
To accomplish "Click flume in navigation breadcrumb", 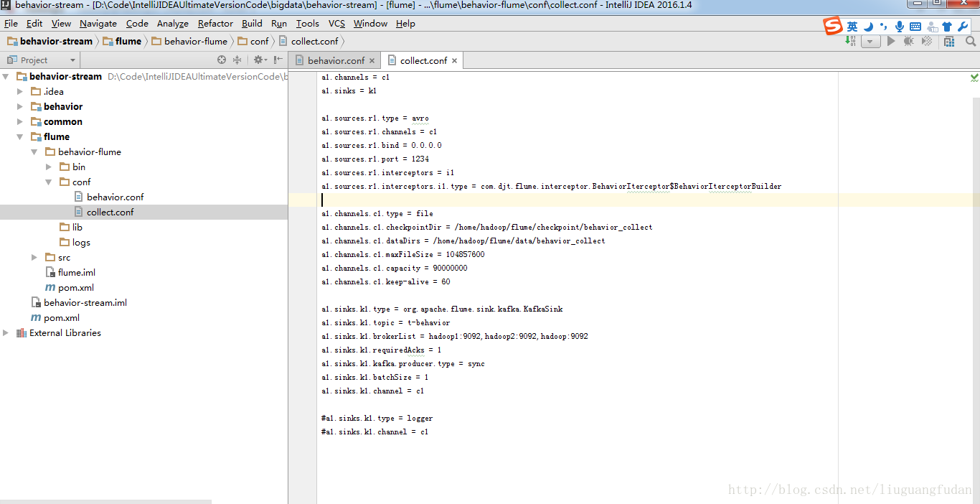I will point(122,41).
